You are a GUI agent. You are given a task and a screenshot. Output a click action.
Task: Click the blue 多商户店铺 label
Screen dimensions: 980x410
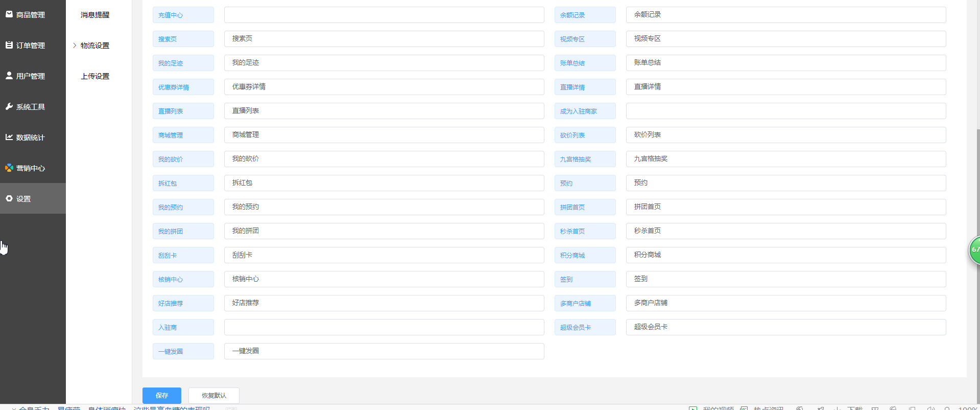click(x=585, y=303)
